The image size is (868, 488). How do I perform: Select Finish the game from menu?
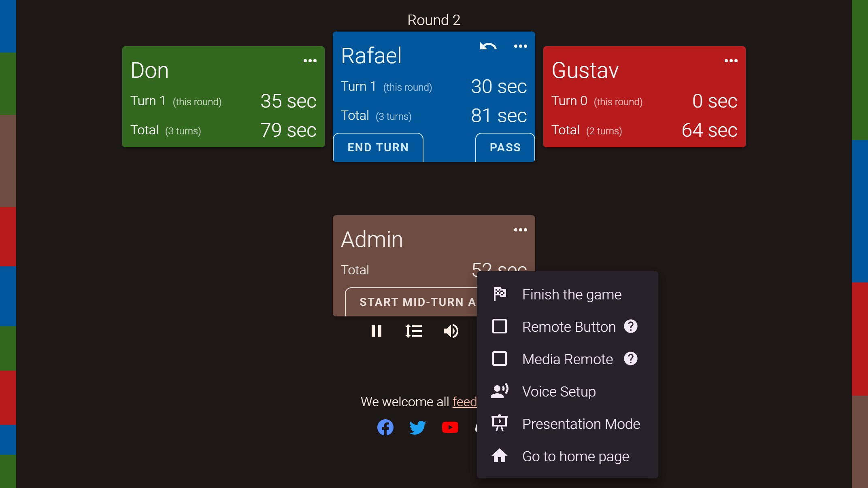point(571,294)
